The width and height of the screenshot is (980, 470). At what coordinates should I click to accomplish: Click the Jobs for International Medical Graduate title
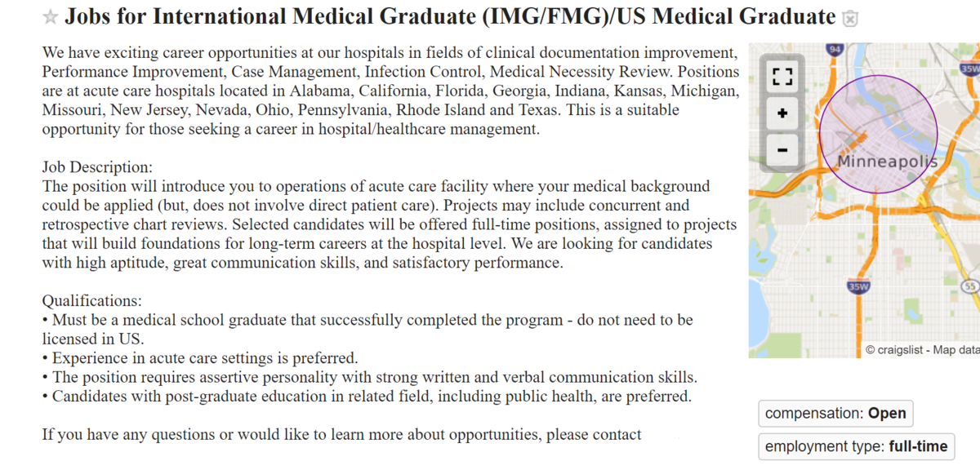pos(450,17)
